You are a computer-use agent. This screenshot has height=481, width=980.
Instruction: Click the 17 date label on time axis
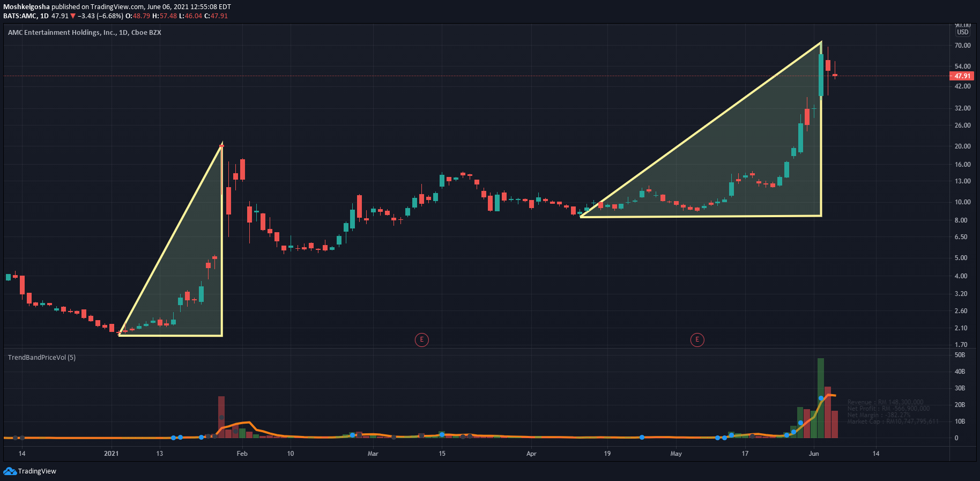pyautogui.click(x=745, y=454)
